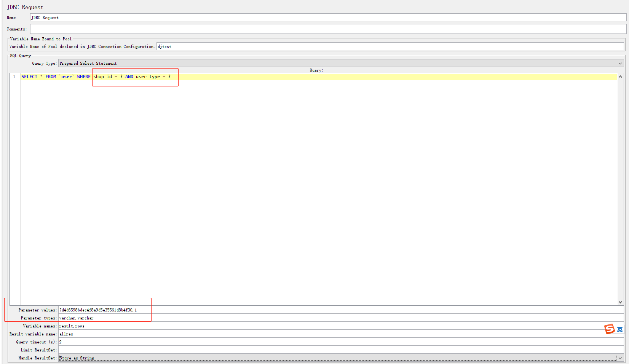Click the Result variable name field
The image size is (629, 364).
[341, 334]
